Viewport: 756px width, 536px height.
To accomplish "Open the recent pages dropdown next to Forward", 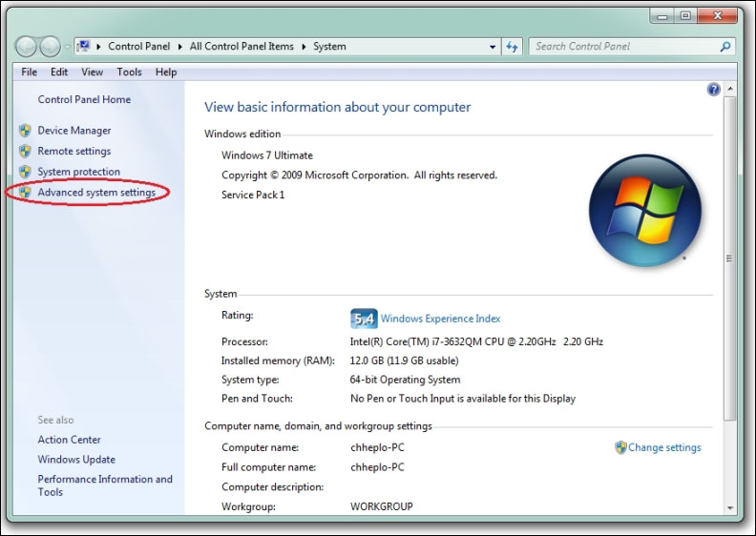I will [x=67, y=47].
